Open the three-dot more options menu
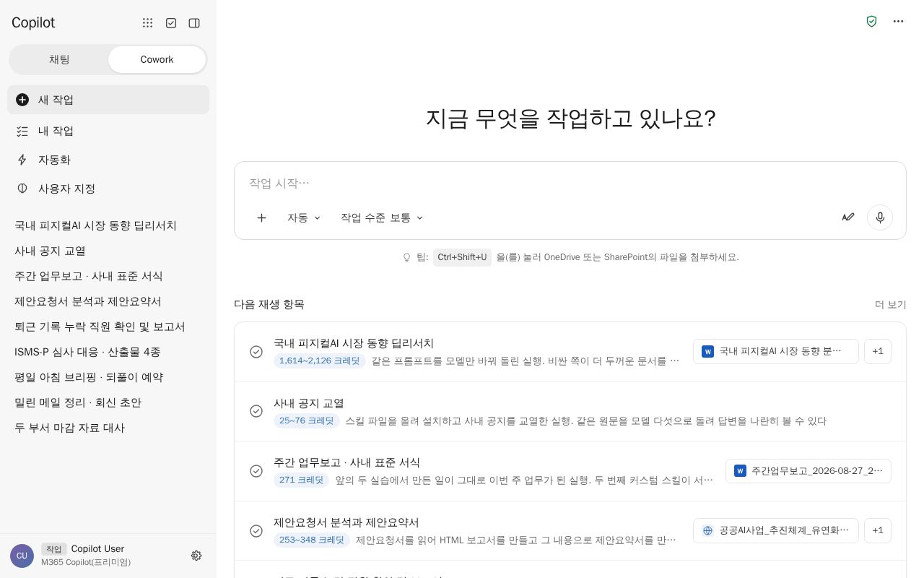Image resolution: width=924 pixels, height=578 pixels. (x=898, y=22)
